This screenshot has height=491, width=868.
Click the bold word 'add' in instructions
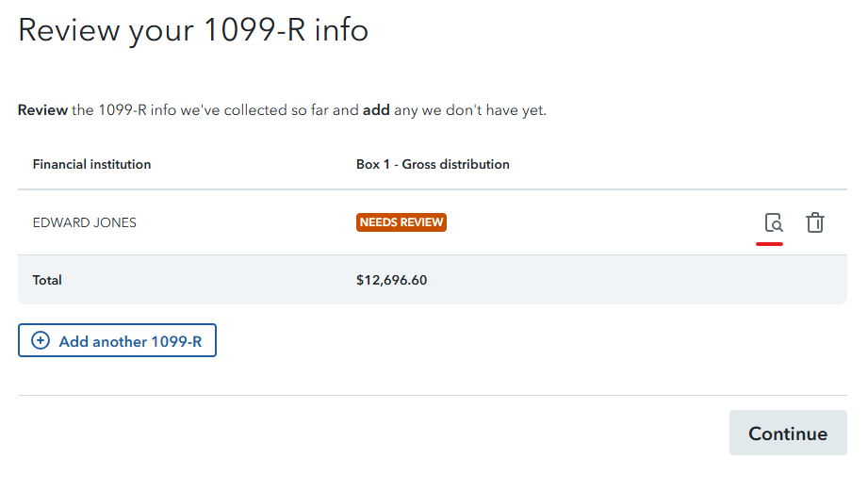point(376,110)
